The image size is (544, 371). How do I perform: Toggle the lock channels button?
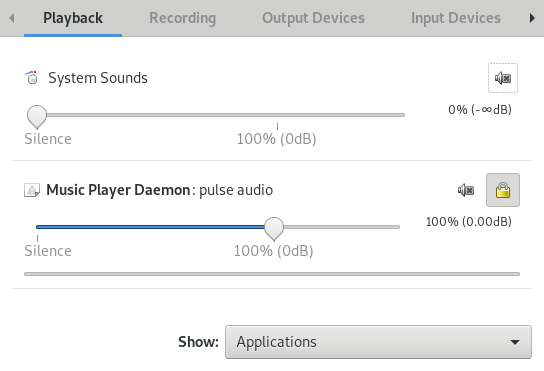(503, 190)
